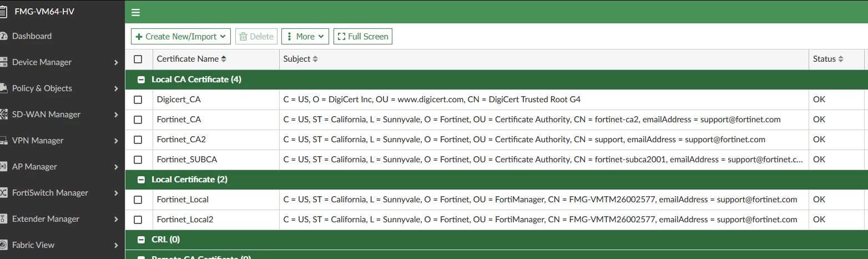
Task: Click the Dashboard gauge icon
Action: [3, 36]
